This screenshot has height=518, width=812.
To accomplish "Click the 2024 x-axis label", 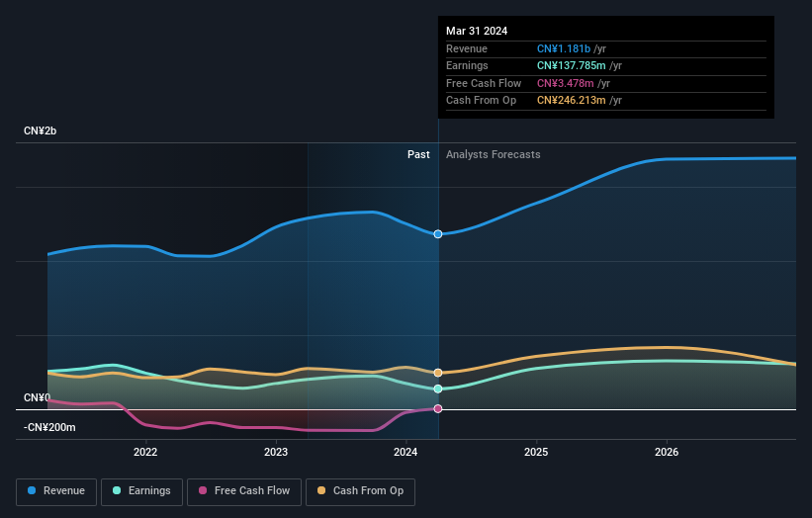I will tap(406, 452).
